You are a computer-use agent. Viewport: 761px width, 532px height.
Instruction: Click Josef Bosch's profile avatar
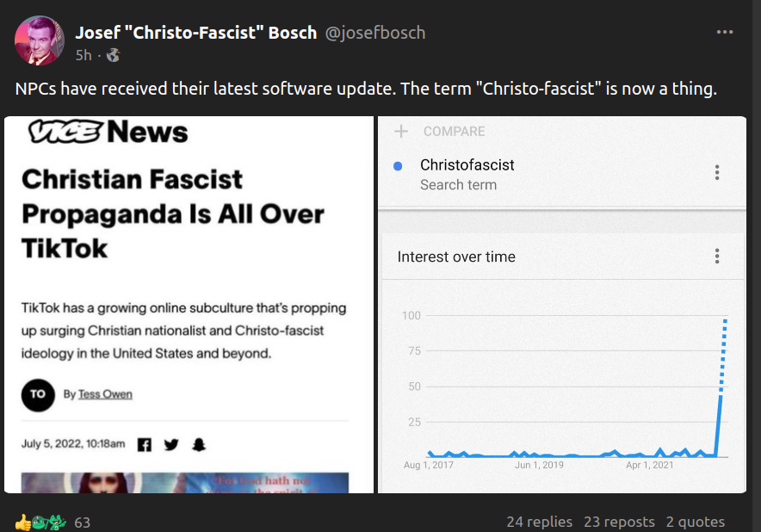point(40,40)
